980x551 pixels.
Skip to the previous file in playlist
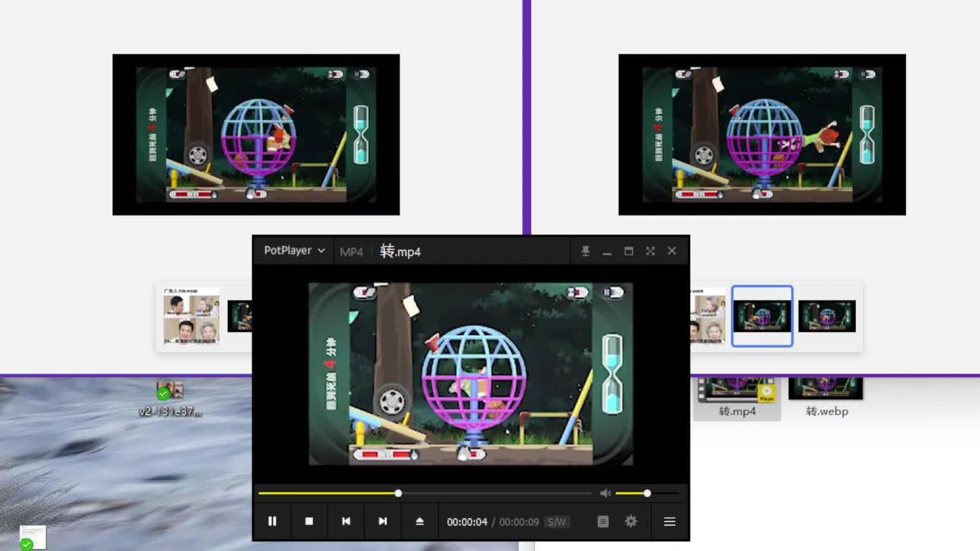[x=346, y=521]
